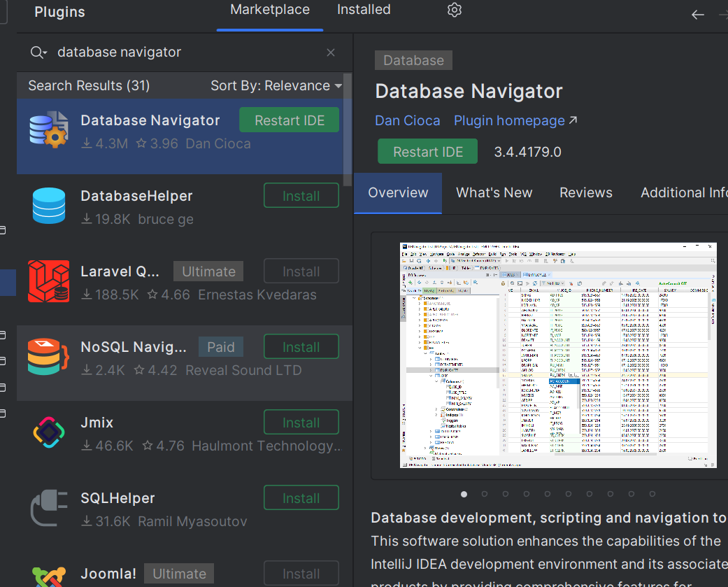The width and height of the screenshot is (728, 587).
Task: Select the Database Navigator list entry
Action: [x=184, y=136]
